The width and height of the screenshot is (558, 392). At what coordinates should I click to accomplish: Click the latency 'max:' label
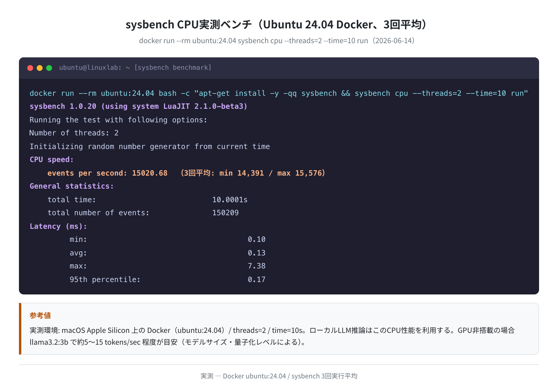(x=78, y=266)
